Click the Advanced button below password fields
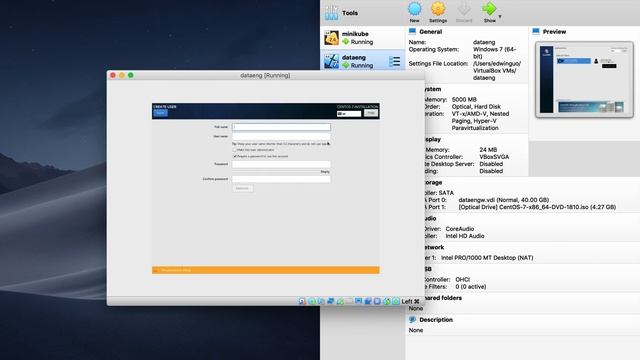Screen dimensions: 640x360 pos(242,188)
